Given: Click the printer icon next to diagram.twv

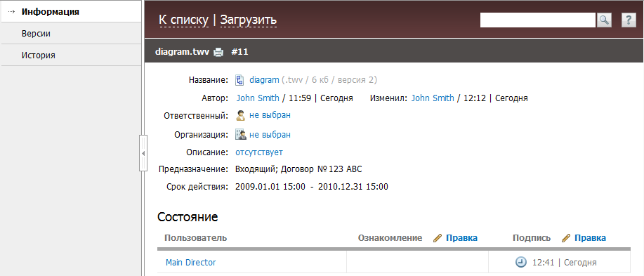Looking at the screenshot, I should (x=218, y=52).
